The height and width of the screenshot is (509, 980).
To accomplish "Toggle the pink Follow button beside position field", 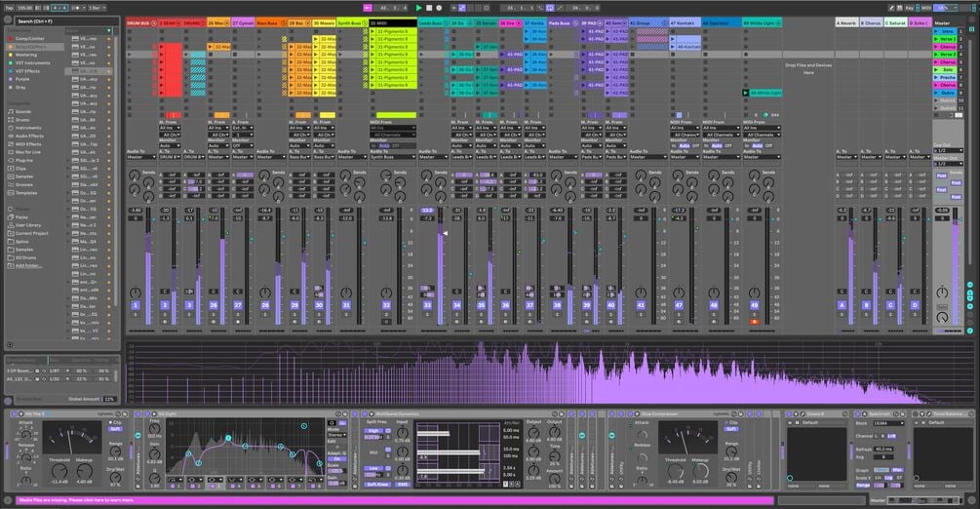I will (x=368, y=8).
